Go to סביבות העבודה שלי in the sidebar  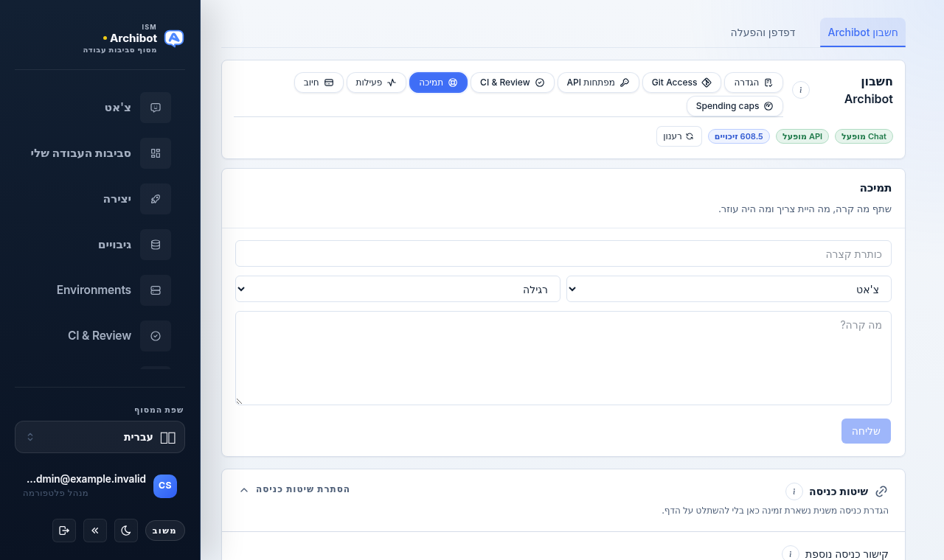(x=100, y=153)
